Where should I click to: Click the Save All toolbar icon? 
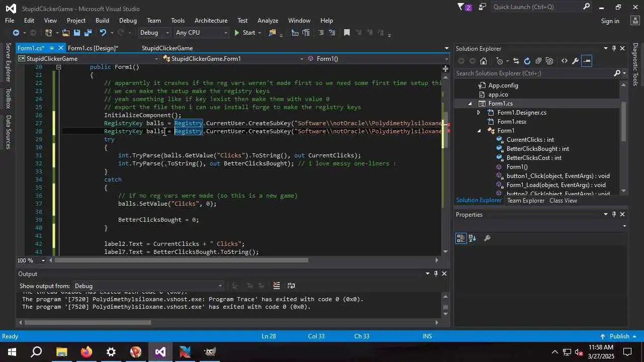tap(88, 33)
